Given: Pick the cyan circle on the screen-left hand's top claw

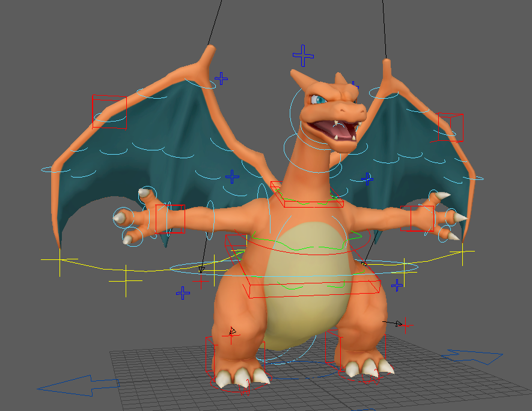Looking at the screenshot, I should [147, 194].
